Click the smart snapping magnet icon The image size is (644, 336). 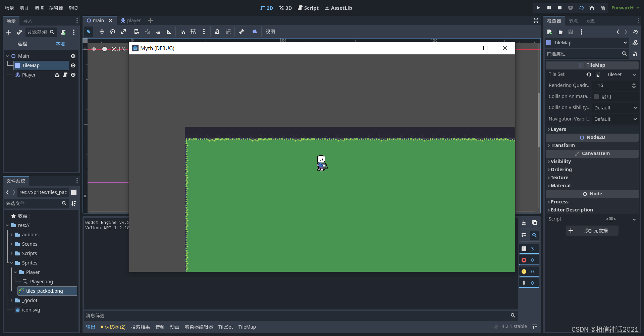182,32
